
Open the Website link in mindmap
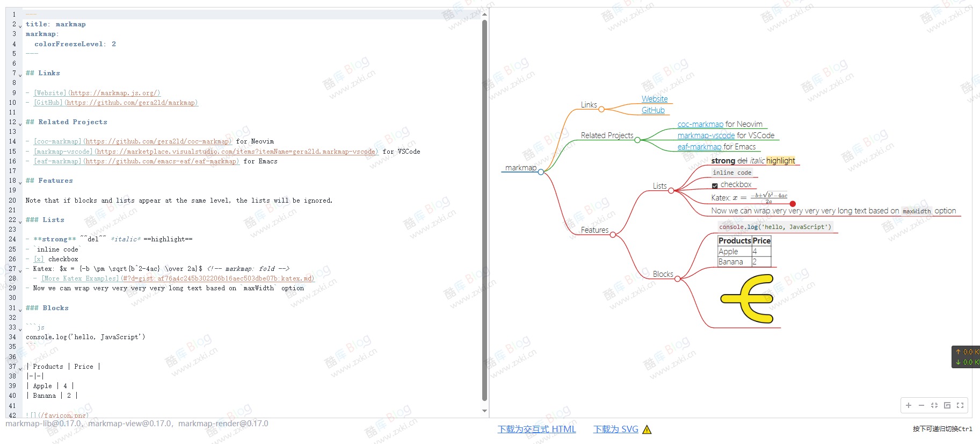[x=655, y=99]
